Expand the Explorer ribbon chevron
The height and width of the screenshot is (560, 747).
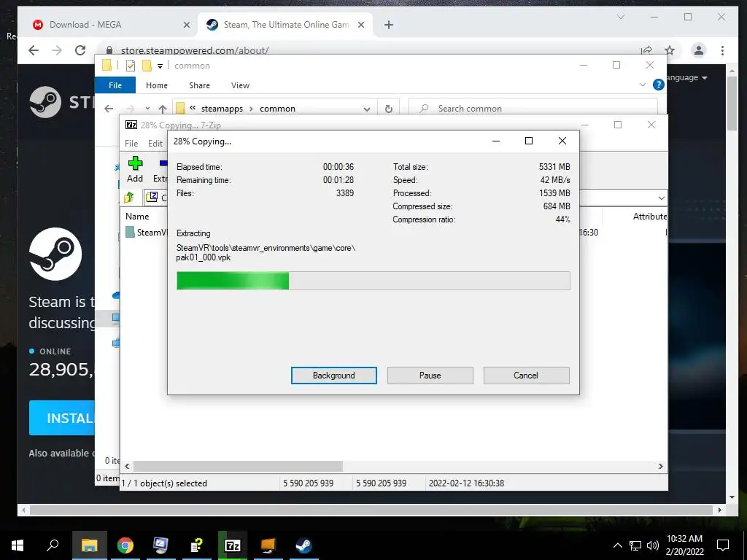point(642,85)
